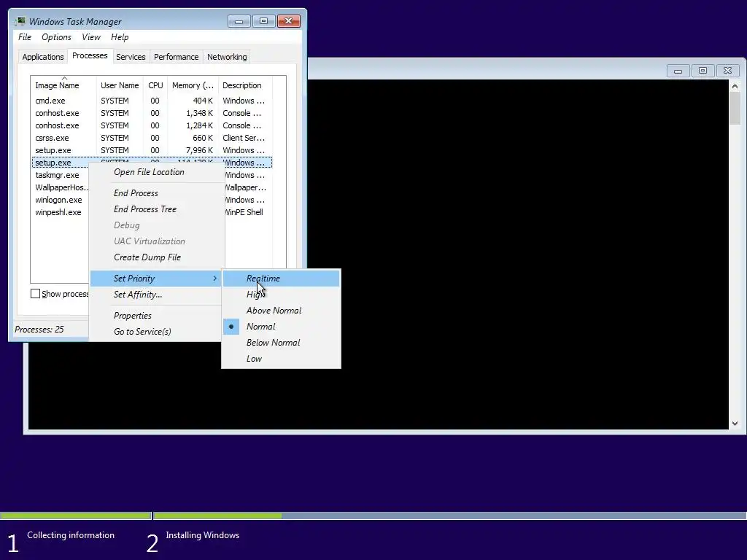Choose End Process in context menu
This screenshot has width=747, height=560.
(x=156, y=193)
